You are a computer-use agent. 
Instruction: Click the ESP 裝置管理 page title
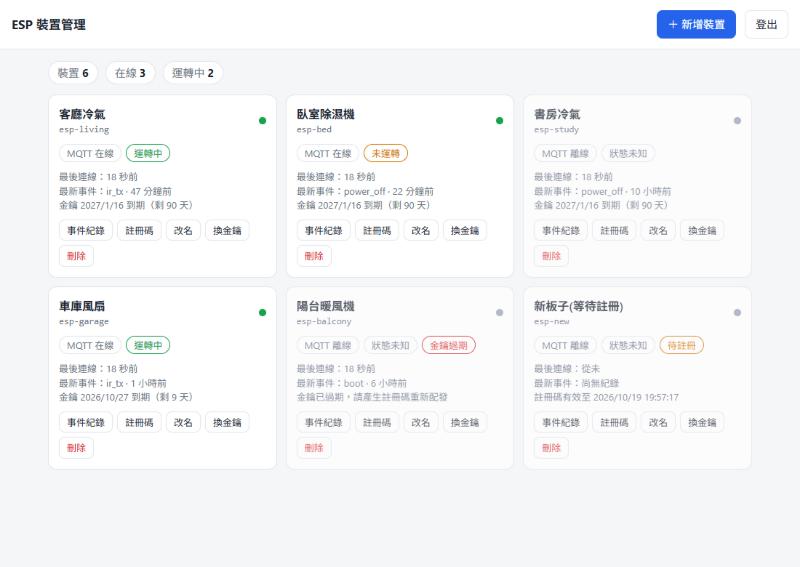(48, 24)
